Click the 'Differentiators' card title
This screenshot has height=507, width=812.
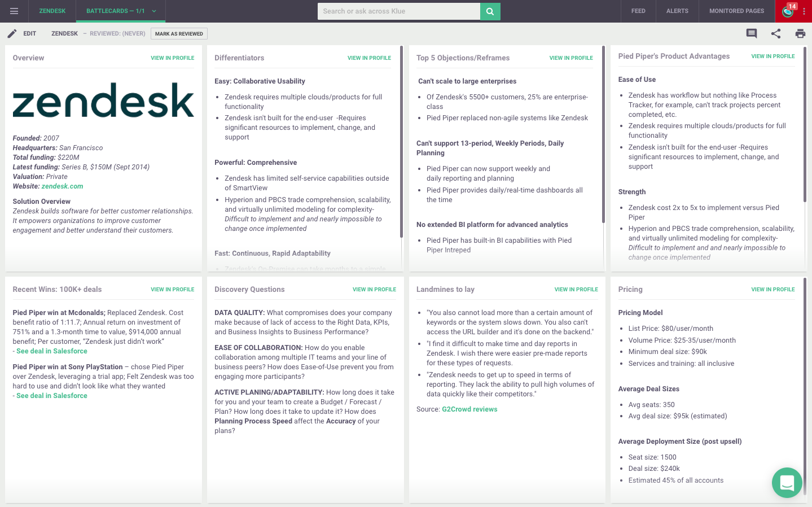239,58
